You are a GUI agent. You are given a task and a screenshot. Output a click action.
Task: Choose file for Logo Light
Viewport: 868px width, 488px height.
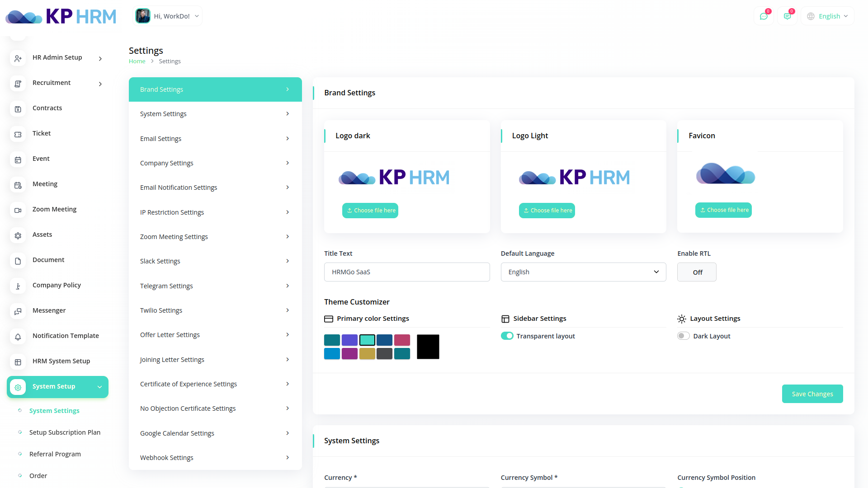click(547, 211)
